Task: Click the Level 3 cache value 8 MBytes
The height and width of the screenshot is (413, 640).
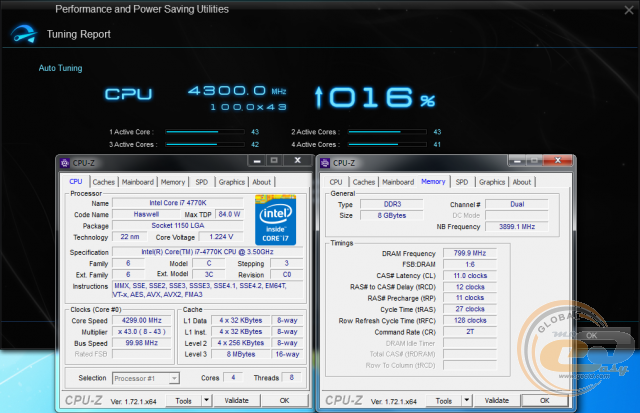Action: 241,354
